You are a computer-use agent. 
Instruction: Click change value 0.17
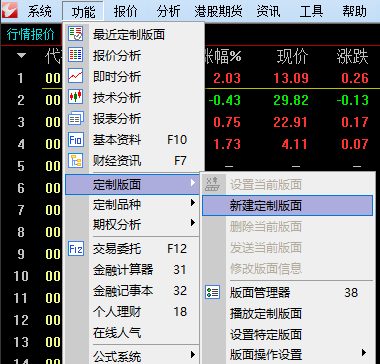pos(355,122)
